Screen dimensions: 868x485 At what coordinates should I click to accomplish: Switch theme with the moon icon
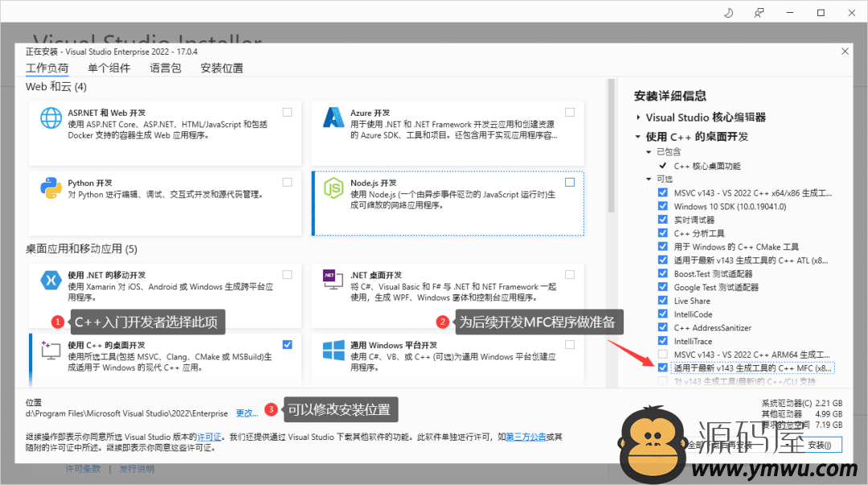pos(728,13)
